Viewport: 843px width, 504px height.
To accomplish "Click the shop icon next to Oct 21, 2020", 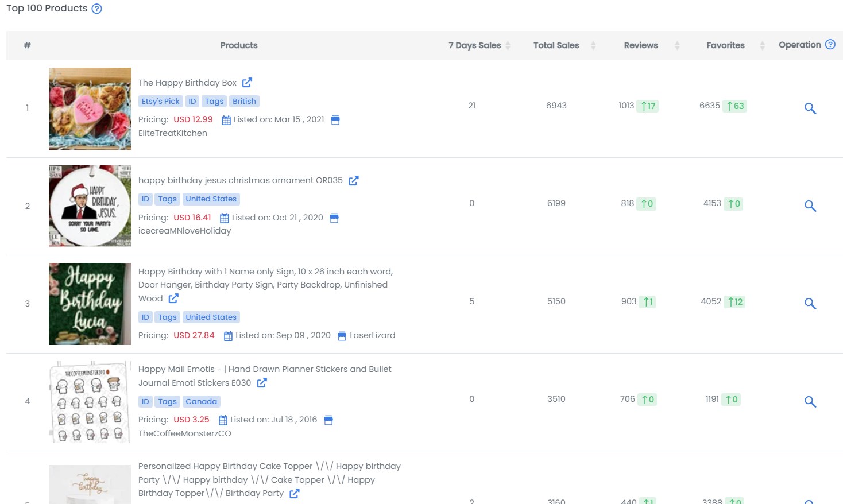I will click(x=334, y=218).
